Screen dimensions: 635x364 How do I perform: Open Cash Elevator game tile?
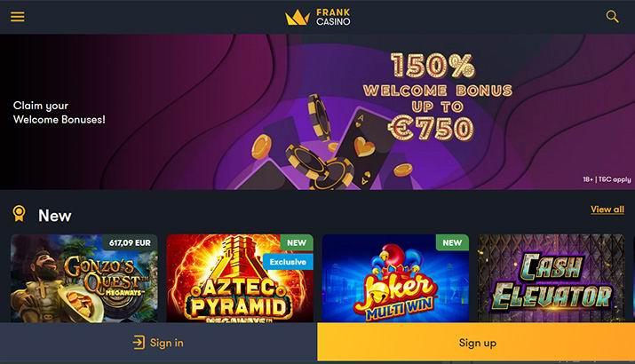[552, 278]
